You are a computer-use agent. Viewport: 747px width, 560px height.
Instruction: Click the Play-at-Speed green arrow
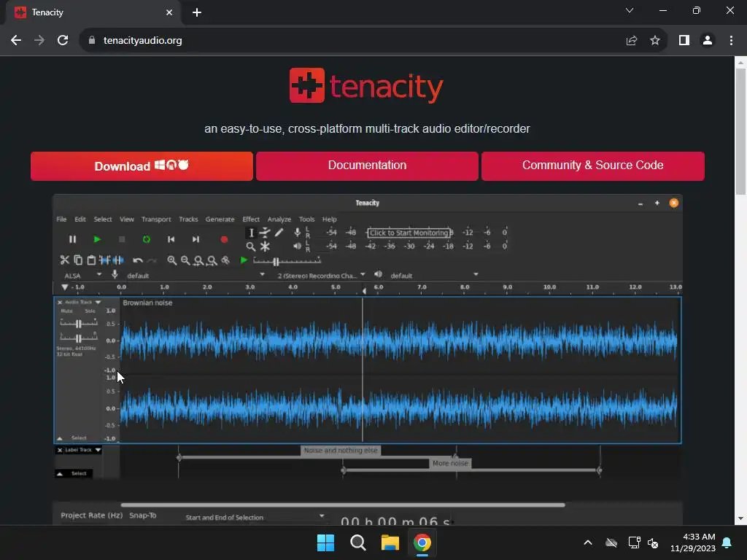coord(244,260)
